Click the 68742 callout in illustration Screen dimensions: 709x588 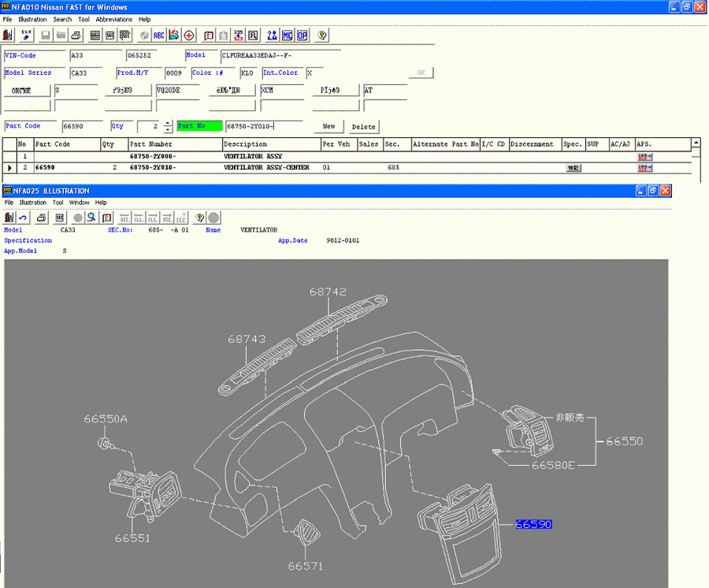328,292
